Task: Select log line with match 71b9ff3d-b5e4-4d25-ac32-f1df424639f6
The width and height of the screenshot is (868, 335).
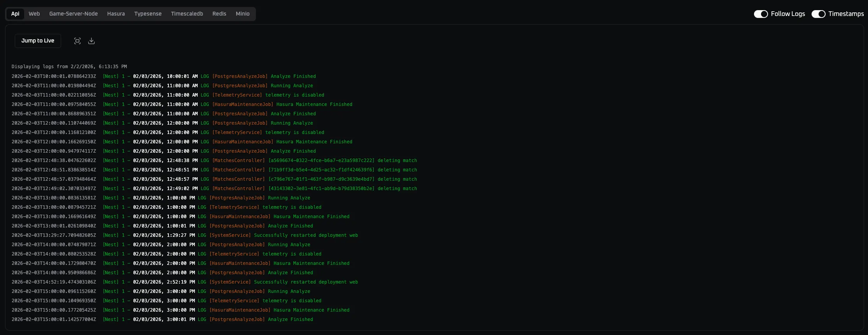Action: [x=214, y=170]
